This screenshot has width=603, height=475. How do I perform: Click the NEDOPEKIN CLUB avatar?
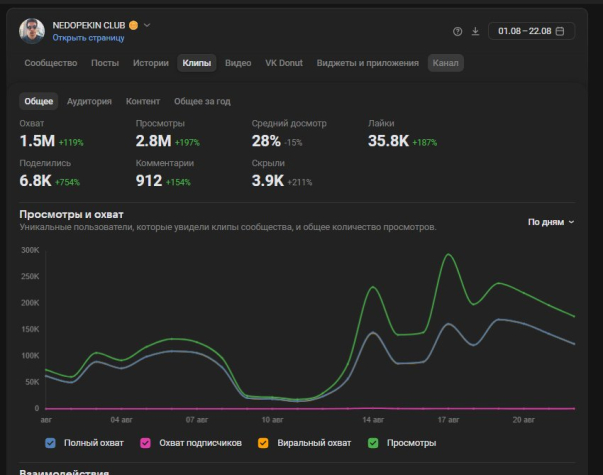(32, 31)
